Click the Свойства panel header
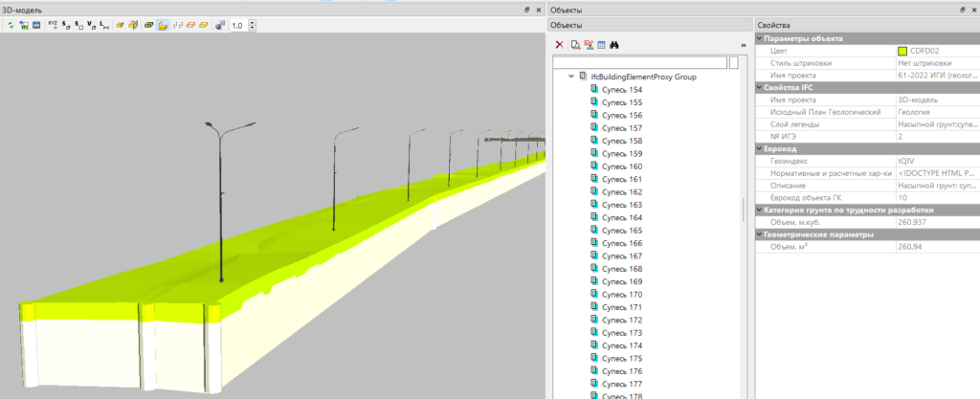980x399 pixels. coord(867,25)
